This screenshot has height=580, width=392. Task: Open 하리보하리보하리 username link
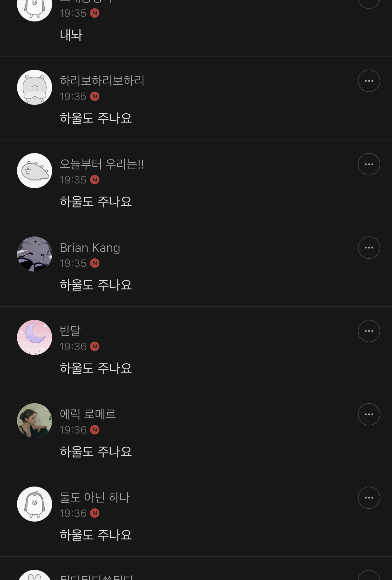click(x=102, y=81)
